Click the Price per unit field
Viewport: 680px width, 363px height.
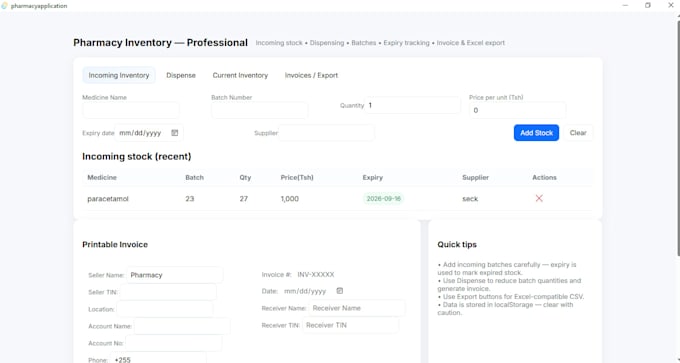517,110
